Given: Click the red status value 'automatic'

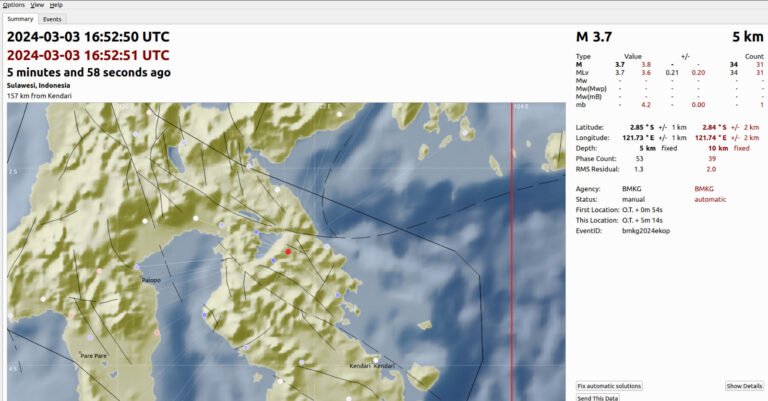Looking at the screenshot, I should [x=710, y=200].
